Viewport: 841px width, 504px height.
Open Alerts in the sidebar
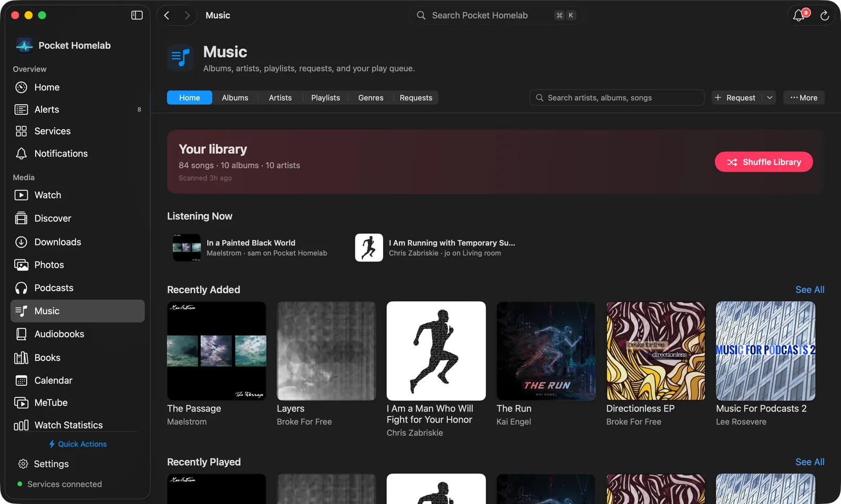(x=78, y=109)
